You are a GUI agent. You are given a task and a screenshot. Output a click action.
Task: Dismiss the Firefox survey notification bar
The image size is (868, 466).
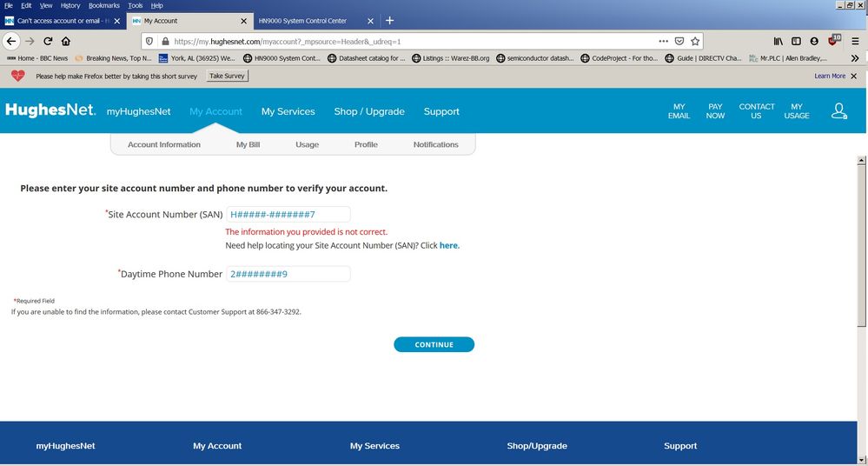pos(854,76)
